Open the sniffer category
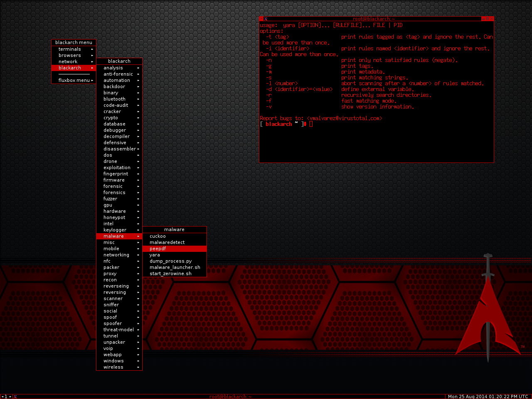Image resolution: width=532 pixels, height=399 pixels. pyautogui.click(x=119, y=305)
